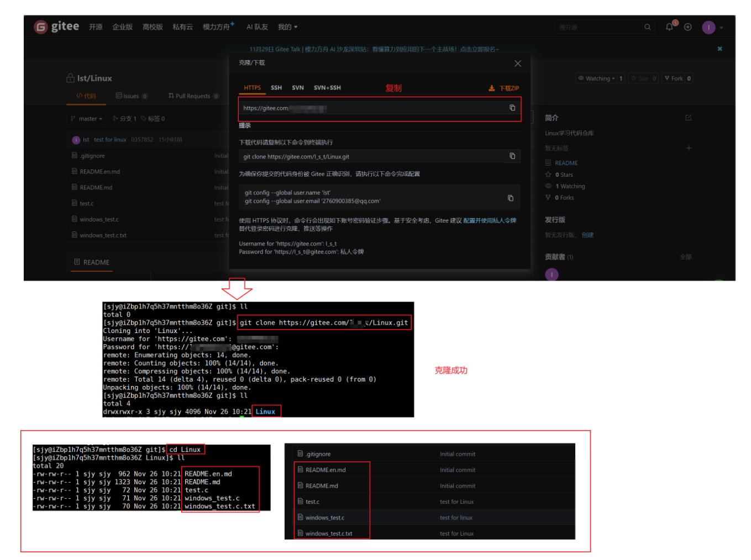Open the lst/Linux repository title
The image size is (751, 560).
94,78
